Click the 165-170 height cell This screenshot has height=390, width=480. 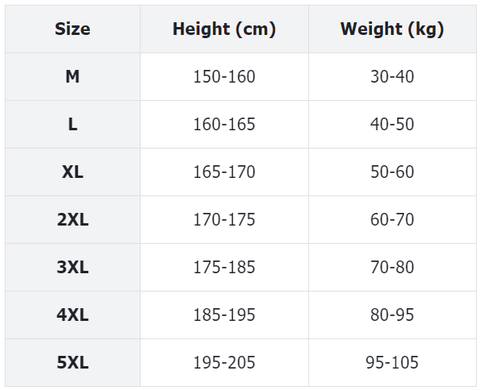pyautogui.click(x=224, y=172)
